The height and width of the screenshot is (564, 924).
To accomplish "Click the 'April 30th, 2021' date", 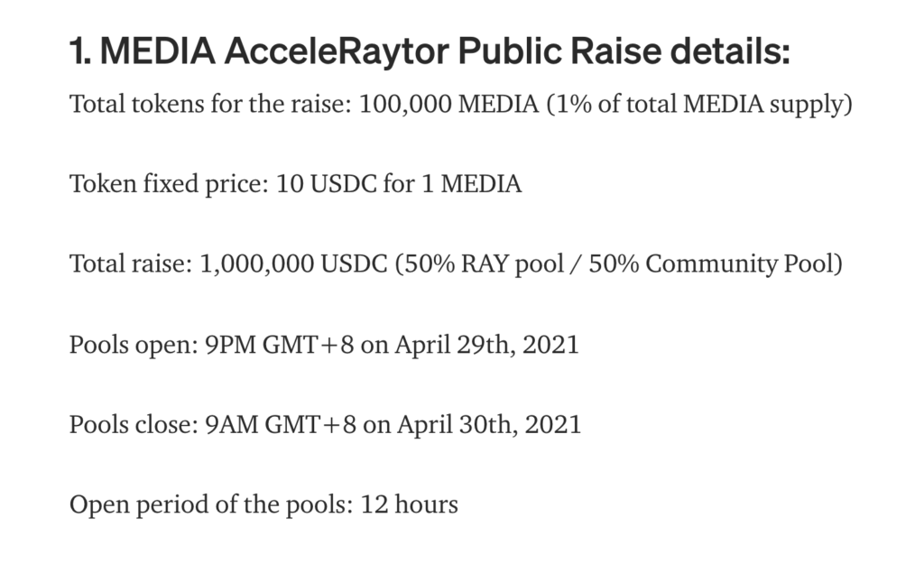I will 489,425.
